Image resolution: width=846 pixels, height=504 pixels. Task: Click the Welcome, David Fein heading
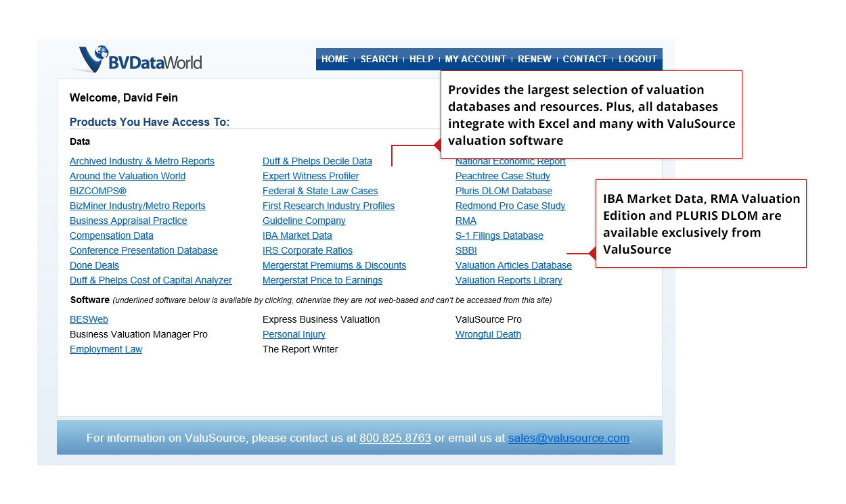coord(124,97)
